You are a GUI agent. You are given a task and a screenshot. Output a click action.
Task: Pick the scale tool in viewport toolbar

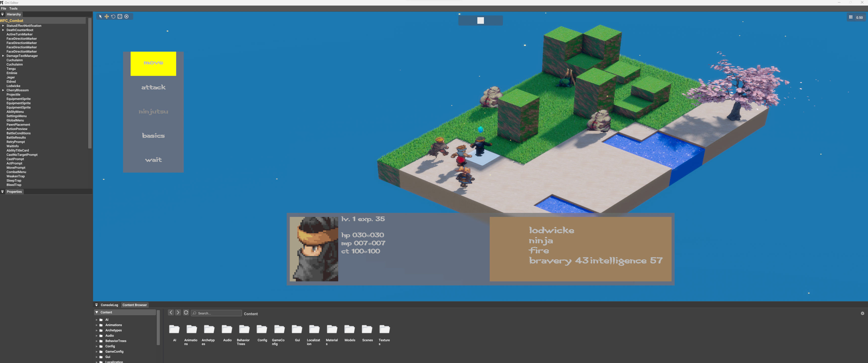[120, 16]
